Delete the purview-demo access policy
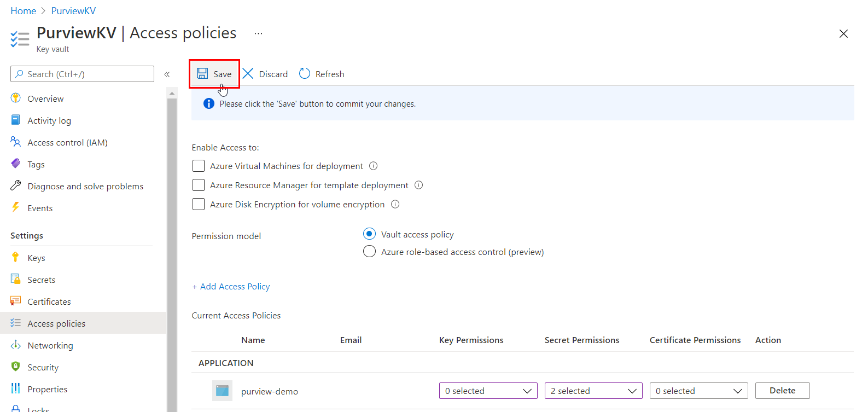 [782, 391]
